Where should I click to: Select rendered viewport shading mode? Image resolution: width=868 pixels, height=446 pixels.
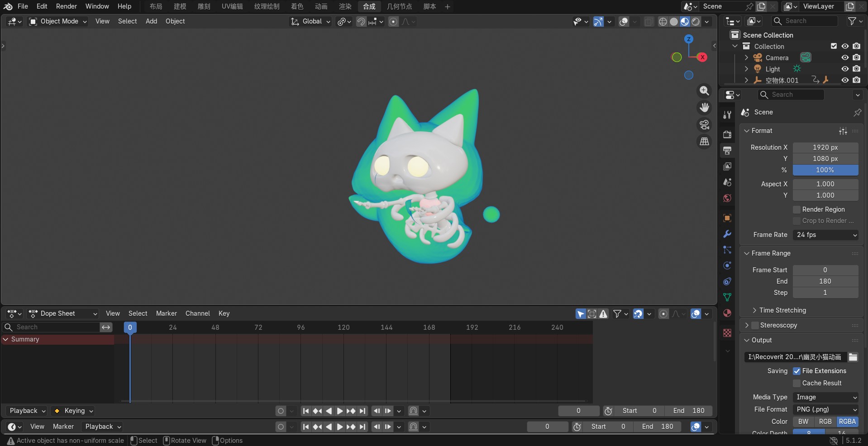point(696,22)
